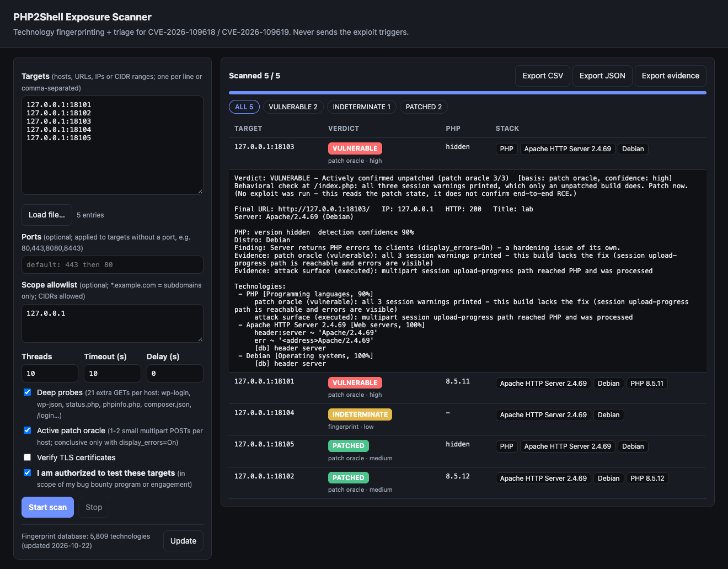Image resolution: width=728 pixels, height=569 pixels.
Task: Start the scan
Action: click(47, 507)
